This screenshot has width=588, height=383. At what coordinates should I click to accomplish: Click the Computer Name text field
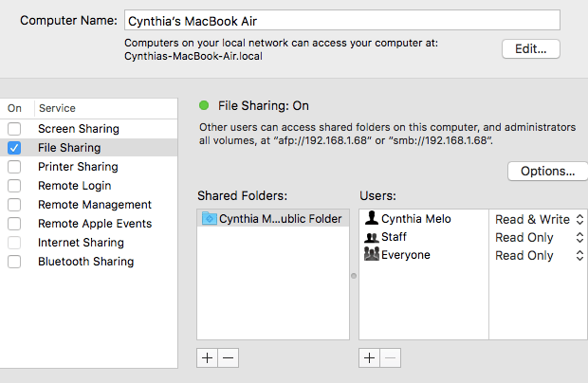tap(341, 20)
